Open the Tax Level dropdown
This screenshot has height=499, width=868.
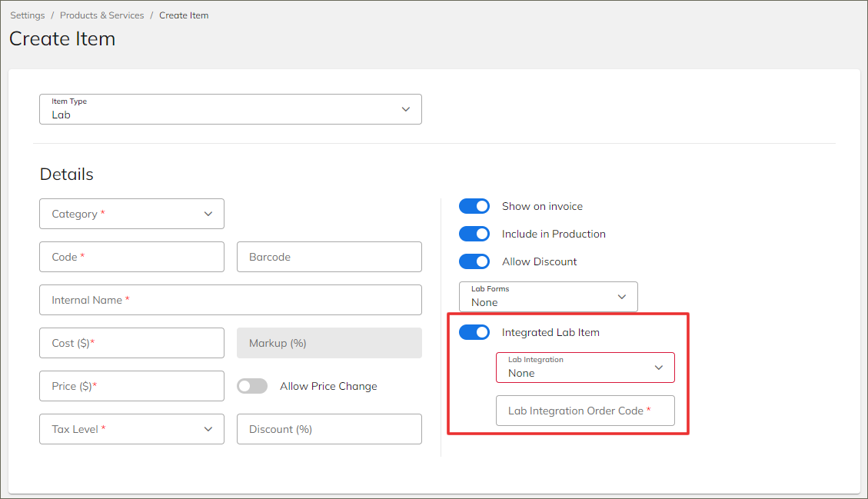click(131, 429)
